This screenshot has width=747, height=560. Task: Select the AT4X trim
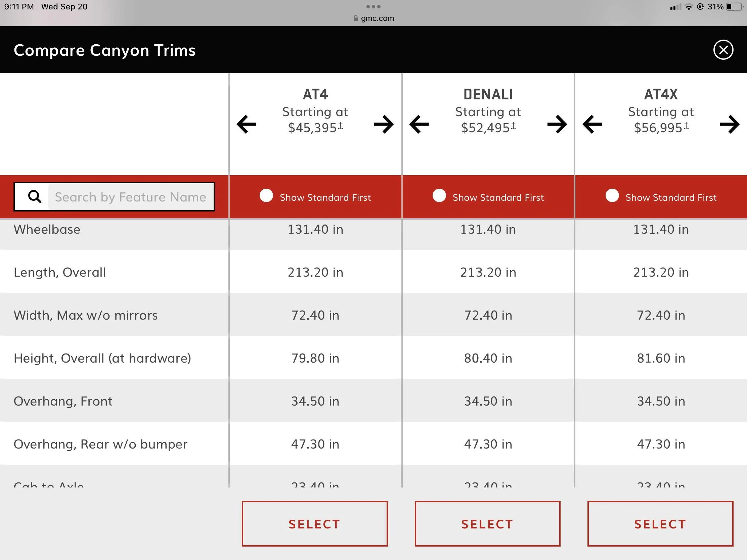[x=660, y=524]
